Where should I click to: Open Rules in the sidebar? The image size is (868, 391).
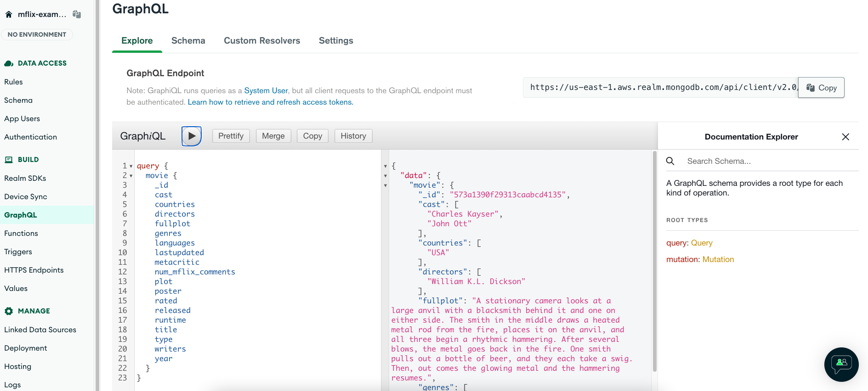[13, 82]
